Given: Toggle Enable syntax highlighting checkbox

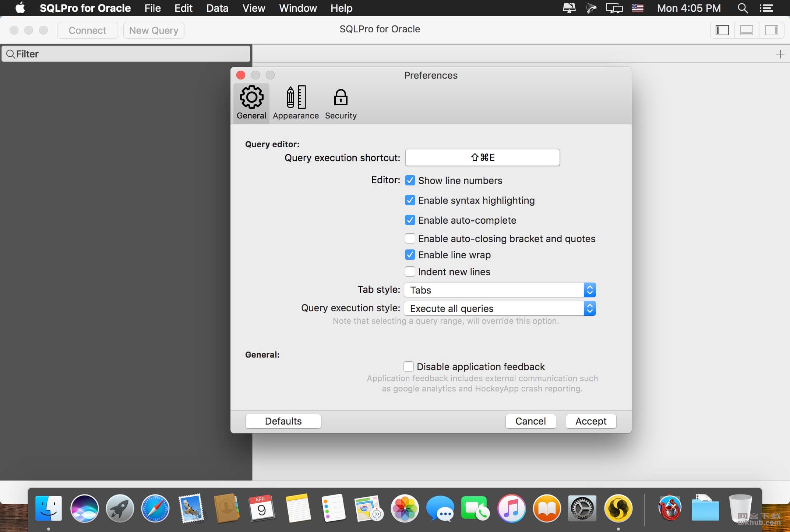Looking at the screenshot, I should tap(410, 200).
